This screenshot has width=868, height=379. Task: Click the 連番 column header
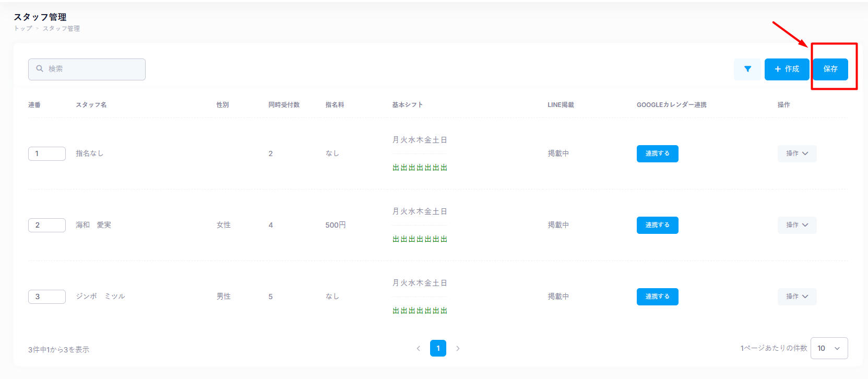pyautogui.click(x=34, y=105)
